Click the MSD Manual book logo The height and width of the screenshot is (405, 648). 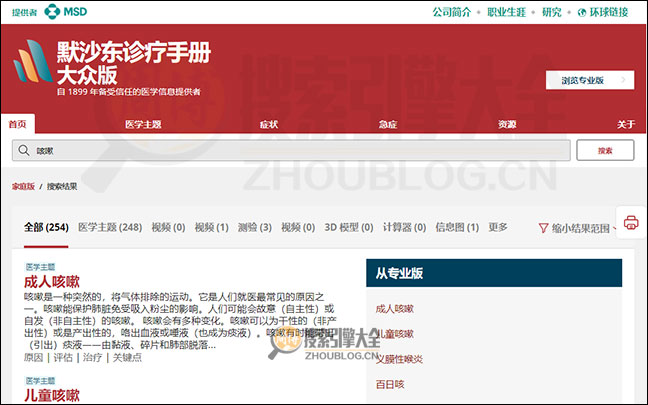[x=33, y=62]
